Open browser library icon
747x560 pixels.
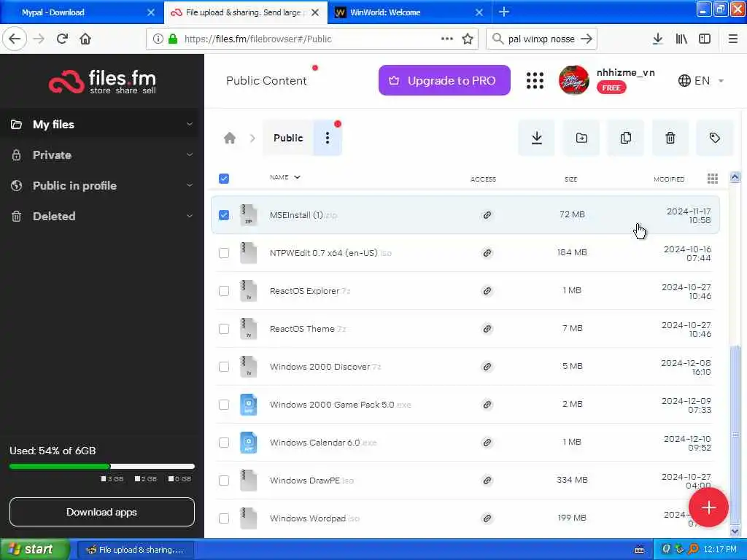click(x=681, y=39)
